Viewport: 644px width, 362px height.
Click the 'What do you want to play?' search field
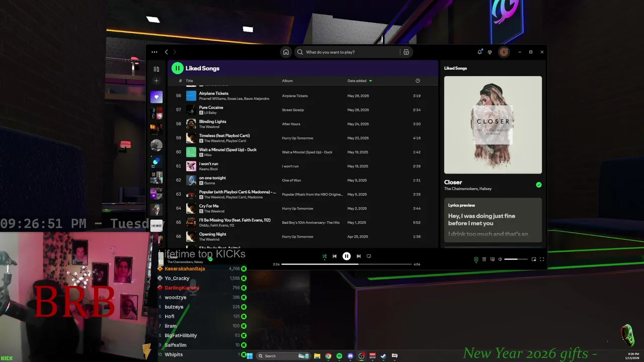coord(347,52)
